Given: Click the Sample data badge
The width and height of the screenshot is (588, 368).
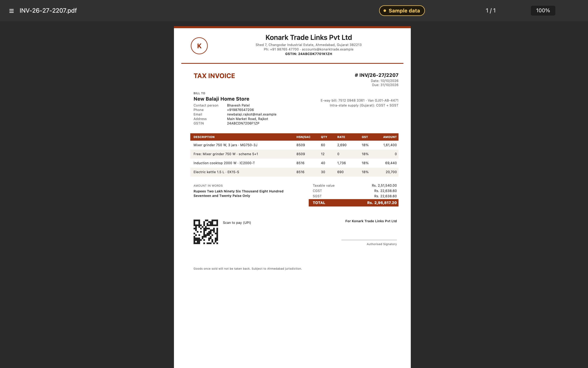Looking at the screenshot, I should (402, 11).
